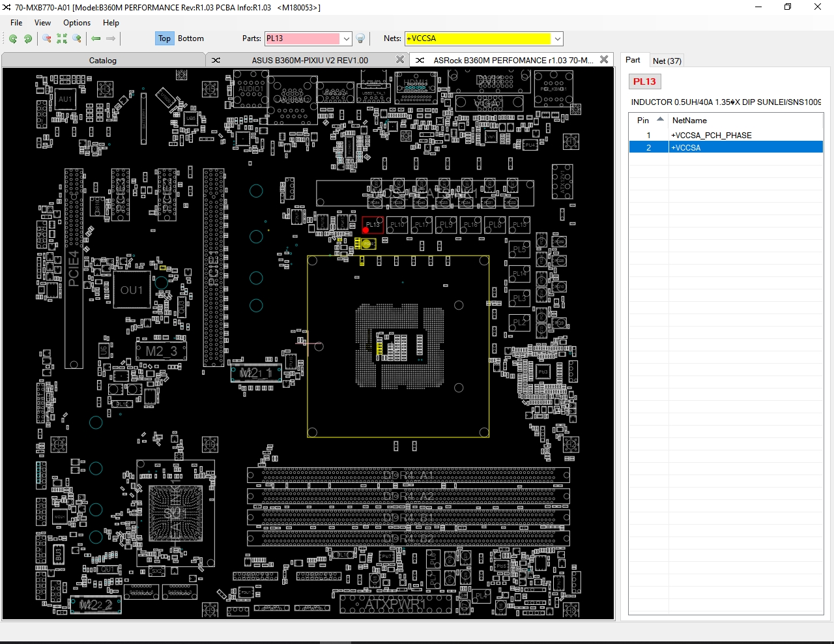
Task: Switch board view to Bottom side
Action: [x=191, y=38]
